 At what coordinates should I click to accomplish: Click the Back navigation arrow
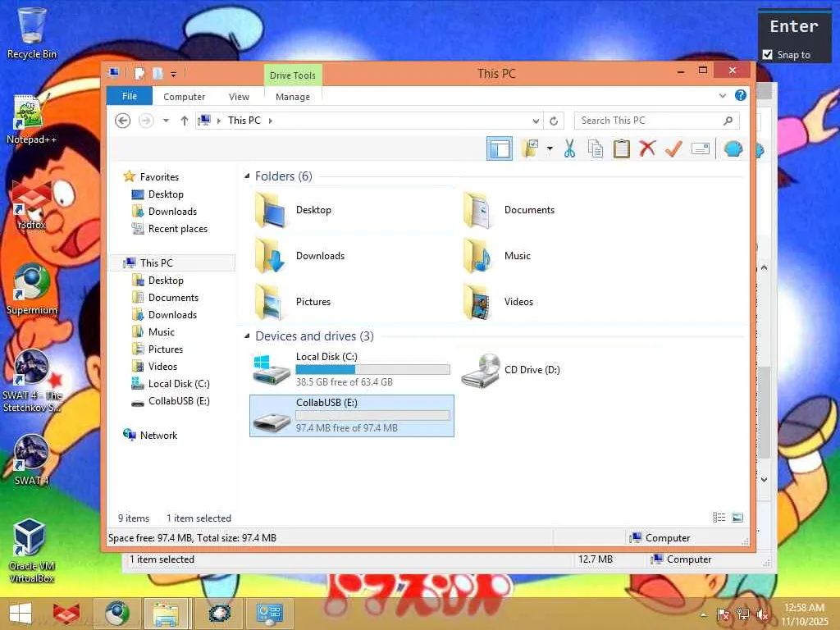[123, 121]
